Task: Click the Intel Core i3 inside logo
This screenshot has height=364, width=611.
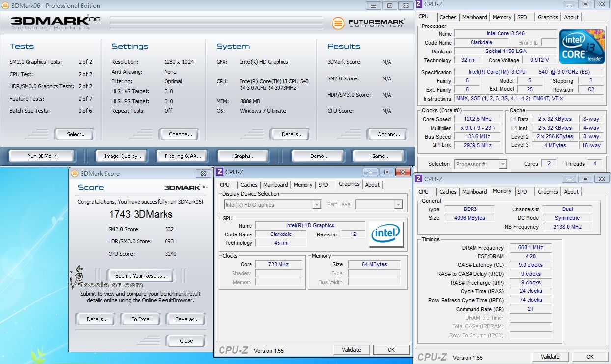Action: tap(582, 46)
